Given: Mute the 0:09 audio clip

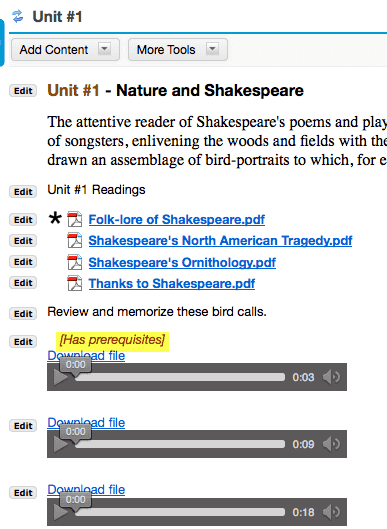Looking at the screenshot, I should [331, 444].
